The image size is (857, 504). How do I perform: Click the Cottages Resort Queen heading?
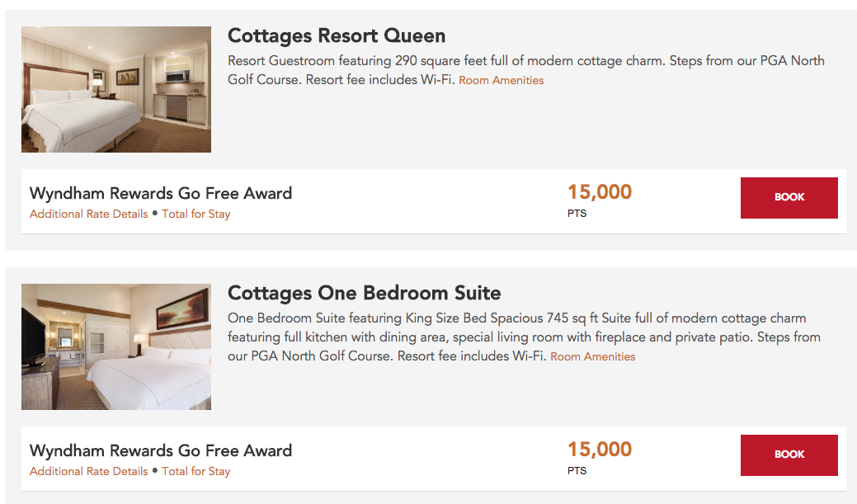pyautogui.click(x=337, y=36)
